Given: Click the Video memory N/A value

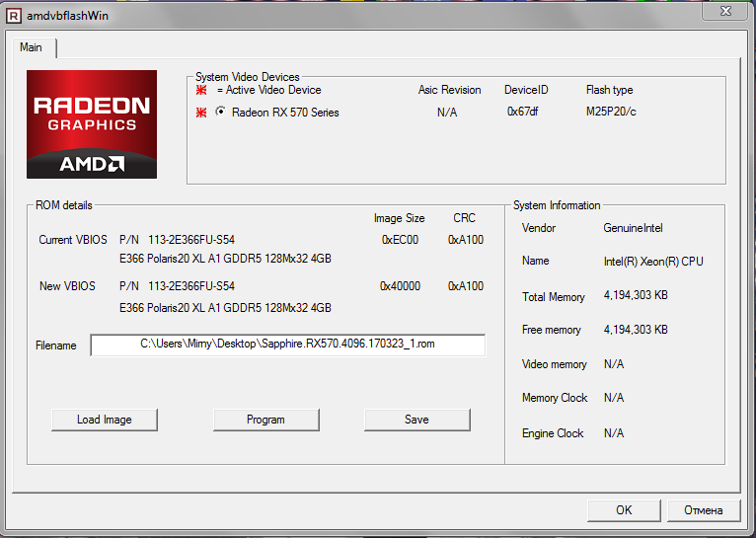Looking at the screenshot, I should [x=614, y=364].
